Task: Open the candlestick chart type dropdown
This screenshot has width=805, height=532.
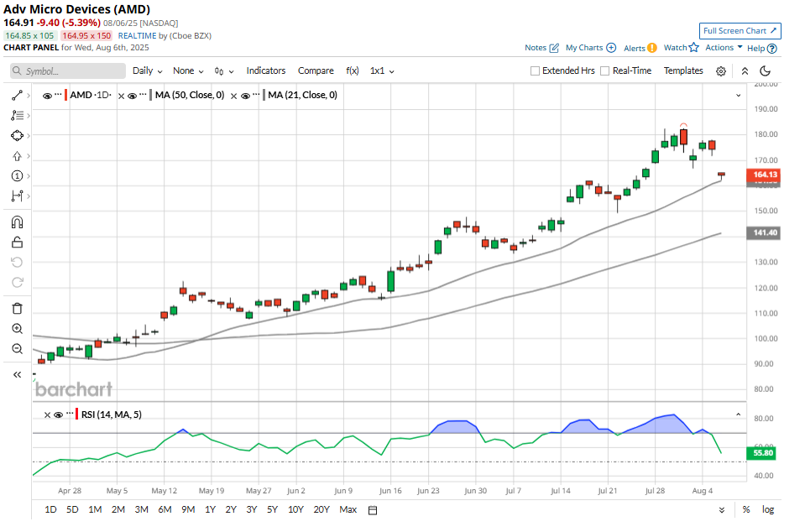Action: 224,71
